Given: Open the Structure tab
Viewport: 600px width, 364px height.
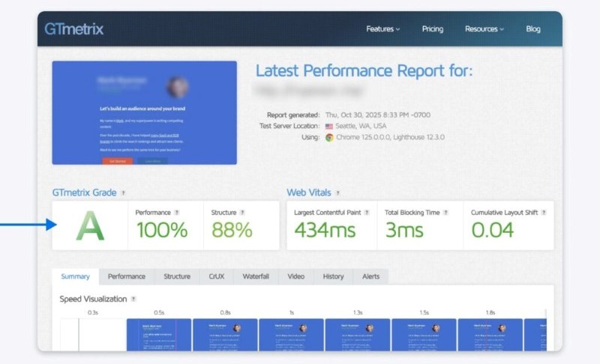Looking at the screenshot, I should (177, 276).
